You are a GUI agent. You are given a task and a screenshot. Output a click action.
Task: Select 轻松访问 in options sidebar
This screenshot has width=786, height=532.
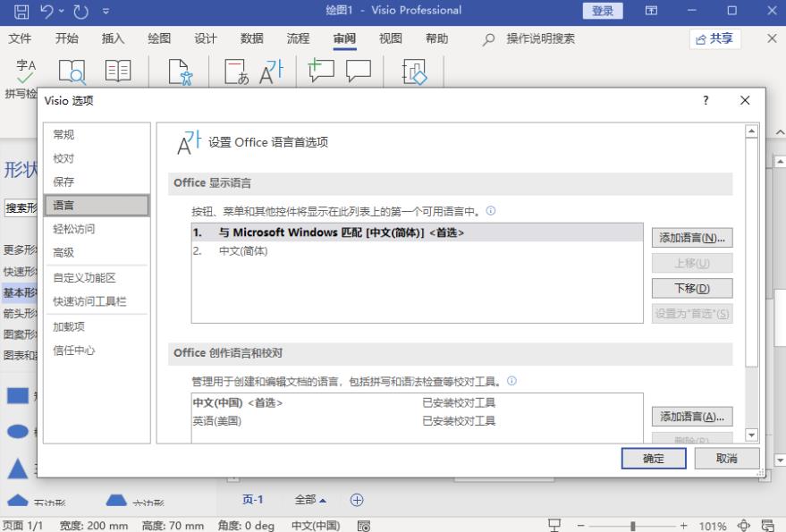[x=97, y=229]
